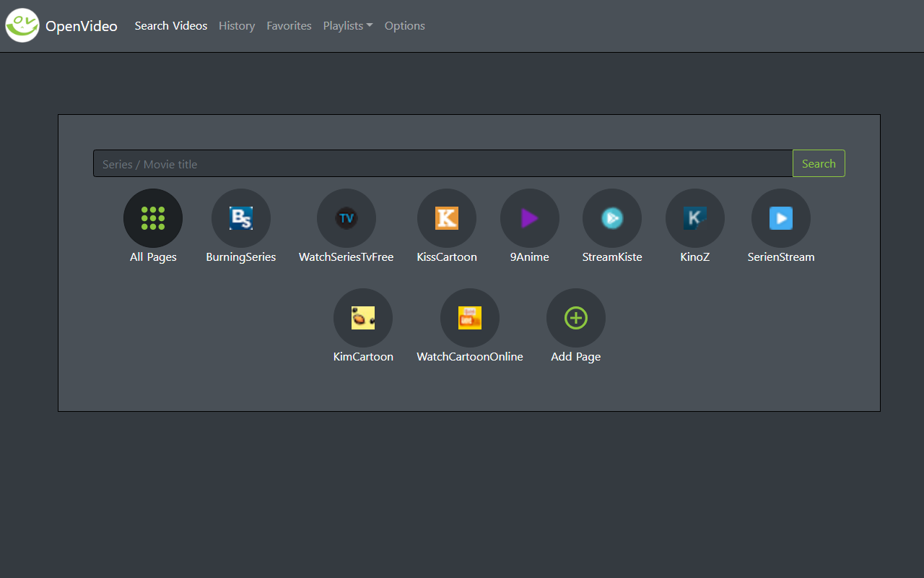
Task: Pick the SerienStream blue play icon
Action: [x=781, y=218]
